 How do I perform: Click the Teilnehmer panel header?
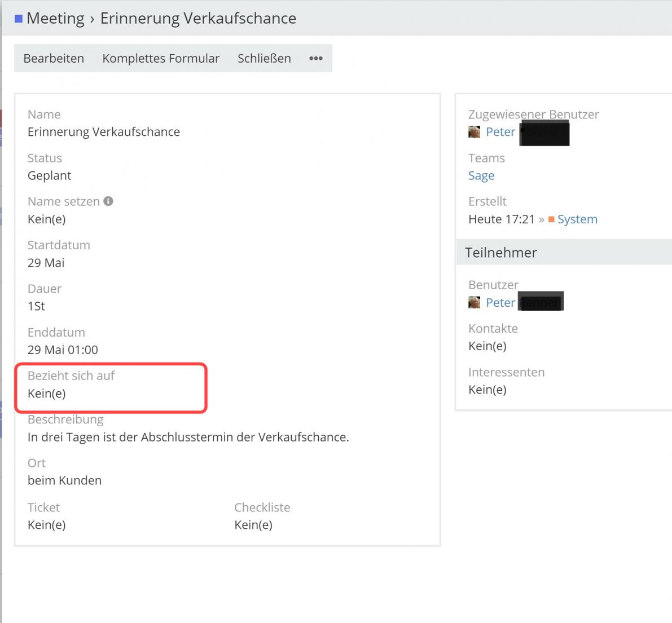pos(501,253)
